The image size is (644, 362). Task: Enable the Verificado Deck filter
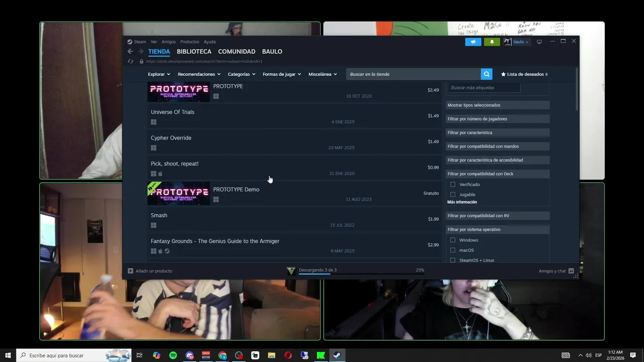pos(453,185)
